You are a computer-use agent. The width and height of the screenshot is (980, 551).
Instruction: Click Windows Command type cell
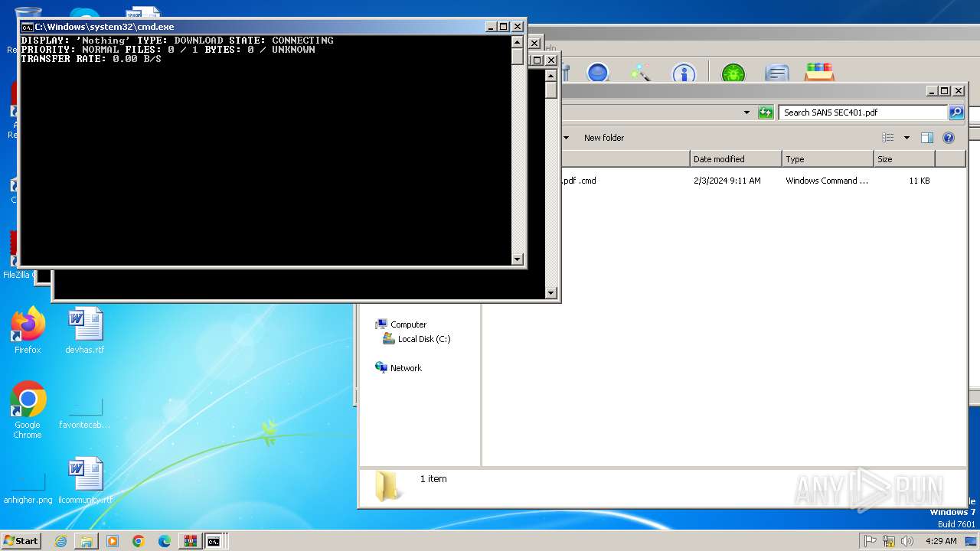(827, 181)
